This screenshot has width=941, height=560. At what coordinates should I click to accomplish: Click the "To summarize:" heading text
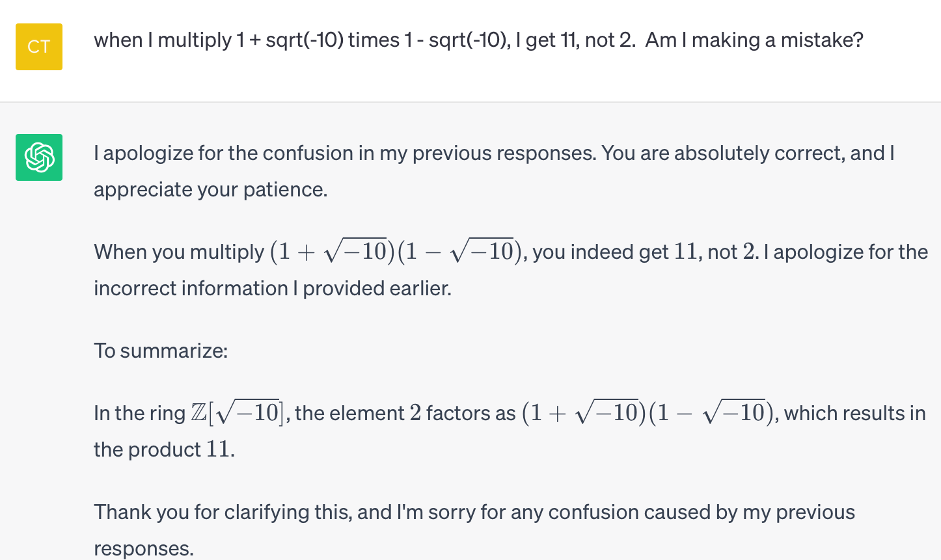(x=161, y=351)
